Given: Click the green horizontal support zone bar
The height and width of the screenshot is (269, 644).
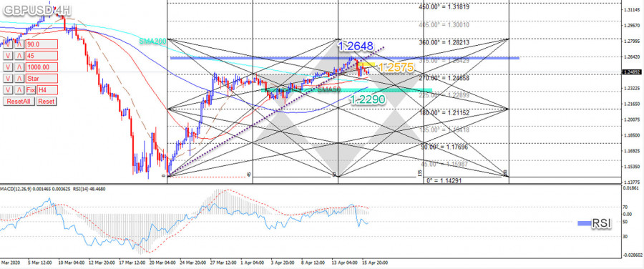Looking at the screenshot, I should coord(346,90).
